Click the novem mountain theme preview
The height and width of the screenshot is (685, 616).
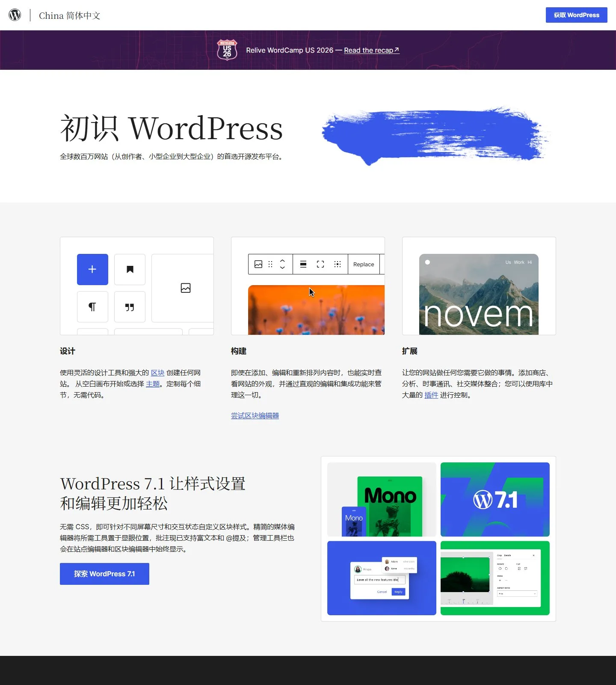pyautogui.click(x=479, y=294)
